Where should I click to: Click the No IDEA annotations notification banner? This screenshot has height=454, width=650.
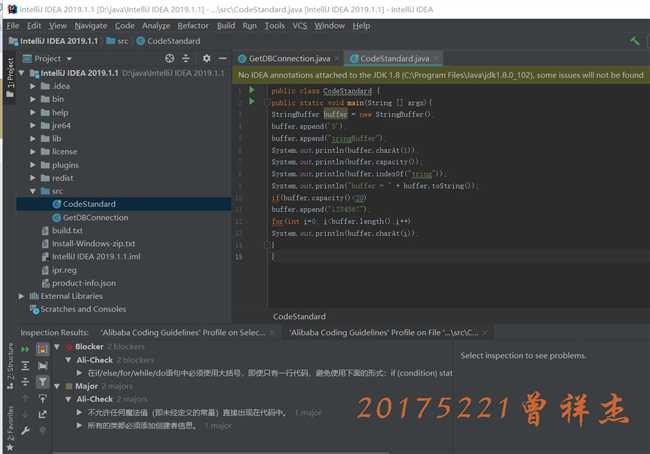point(441,75)
